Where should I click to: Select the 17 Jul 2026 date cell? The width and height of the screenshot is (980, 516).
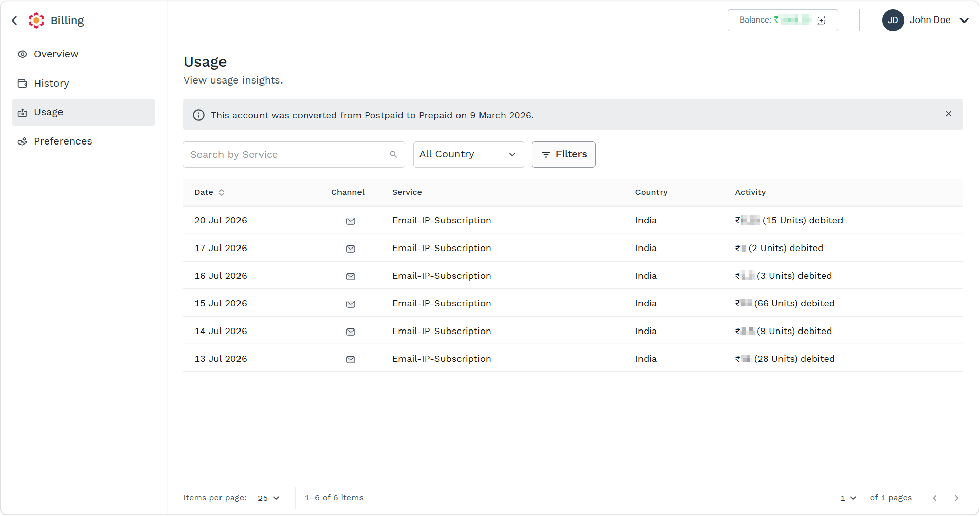click(x=221, y=248)
